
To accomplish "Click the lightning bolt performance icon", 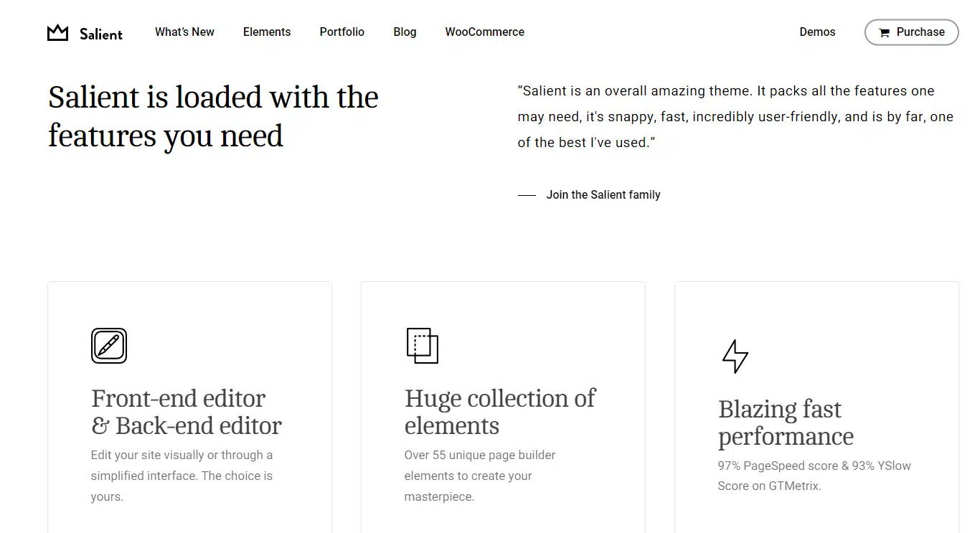I will 734,356.
